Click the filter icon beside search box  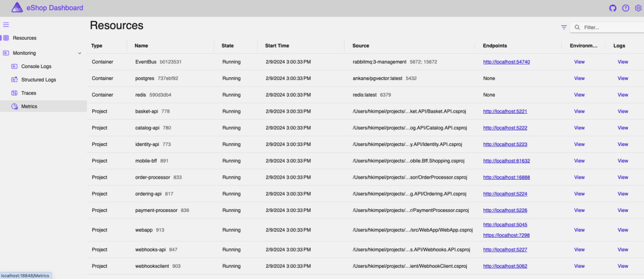[x=564, y=27]
